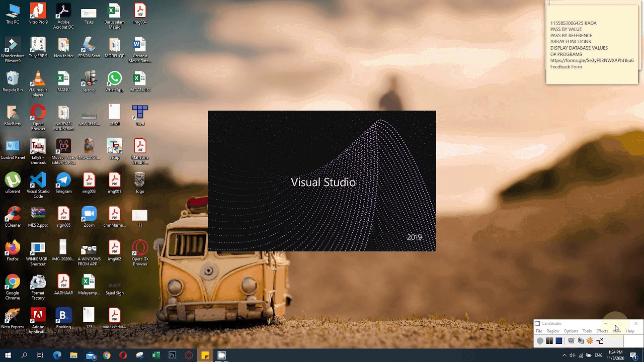Screen dimensions: 644x362
Task: Select the Tally.ERP 9 desktop icon
Action: [x=38, y=48]
